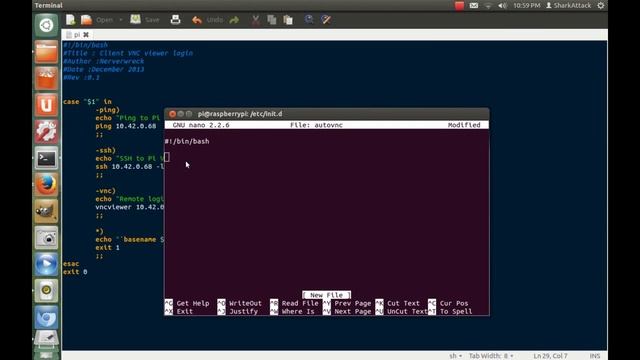Click 'File: autovnc' in nano header
Screen dimensions: 640x360
(x=316, y=125)
